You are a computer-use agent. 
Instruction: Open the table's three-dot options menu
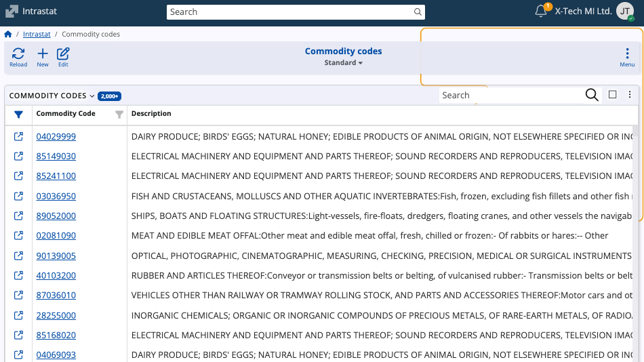(630, 95)
